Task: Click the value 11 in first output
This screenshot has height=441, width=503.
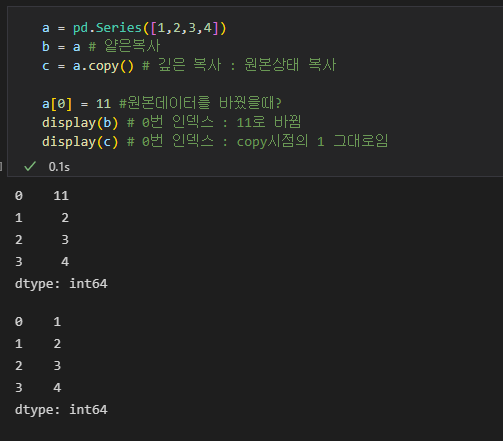Action: pos(61,196)
